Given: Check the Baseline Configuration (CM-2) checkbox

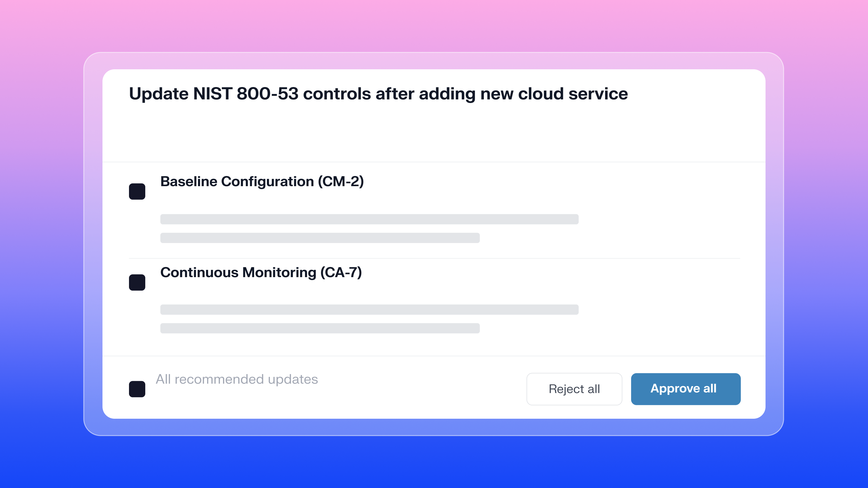Looking at the screenshot, I should click(137, 191).
